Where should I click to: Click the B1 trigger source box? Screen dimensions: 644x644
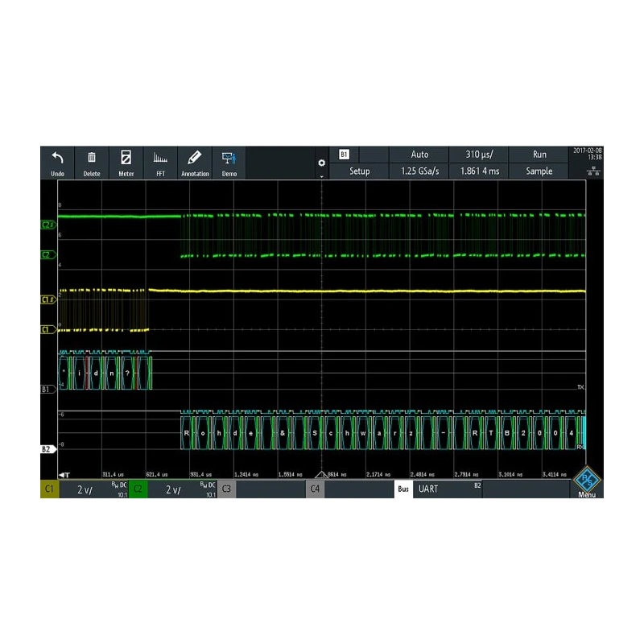pos(344,155)
